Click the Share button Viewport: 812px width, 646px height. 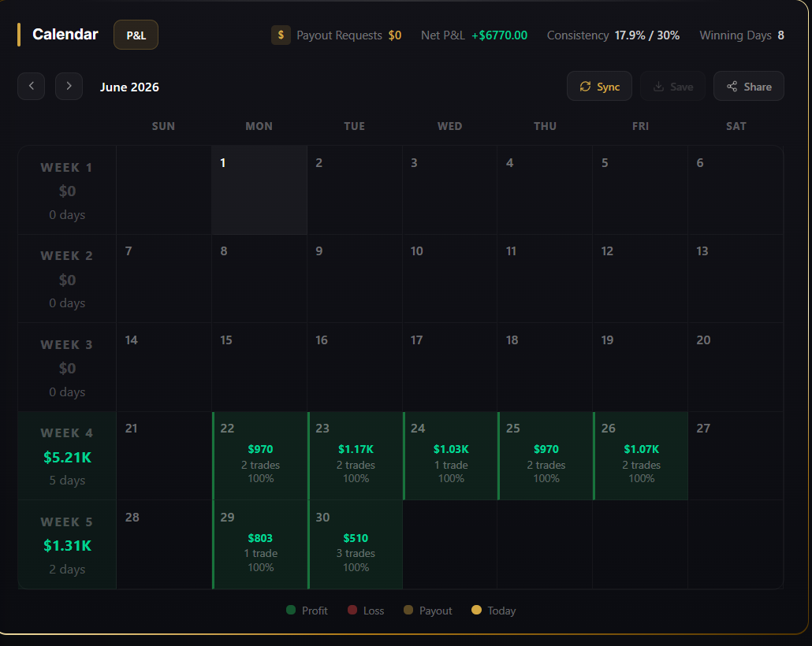click(x=748, y=87)
